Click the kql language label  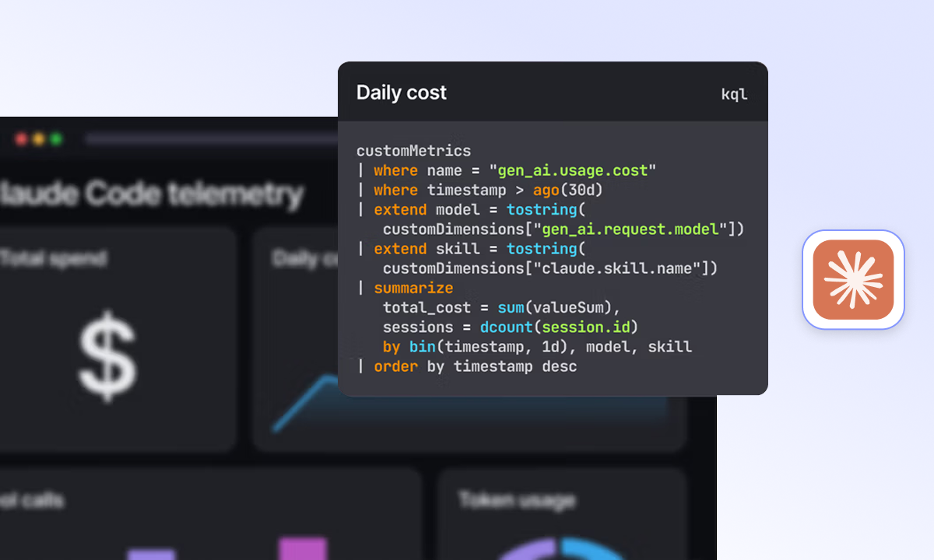coord(734,94)
